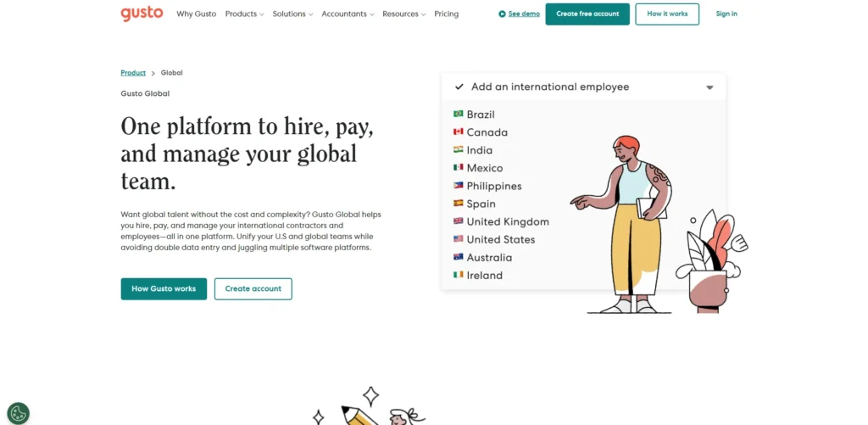Click the Australia flag icon
Viewport: 868px width, 425px height.
[x=459, y=256]
